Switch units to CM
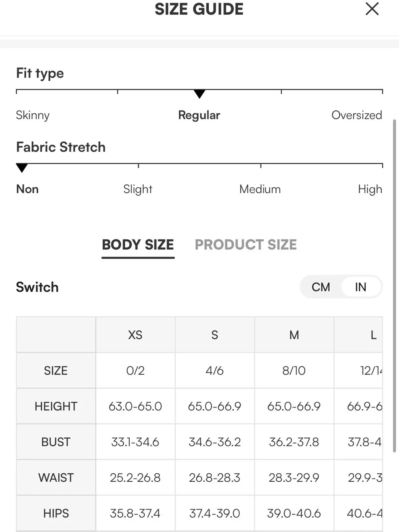 click(x=321, y=287)
